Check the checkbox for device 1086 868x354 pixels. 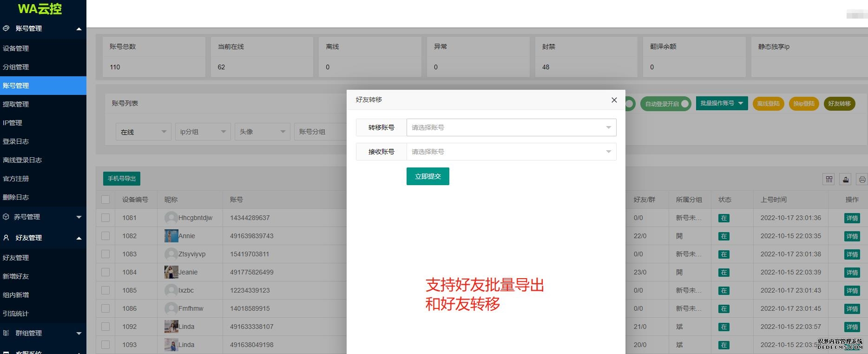[x=105, y=308]
